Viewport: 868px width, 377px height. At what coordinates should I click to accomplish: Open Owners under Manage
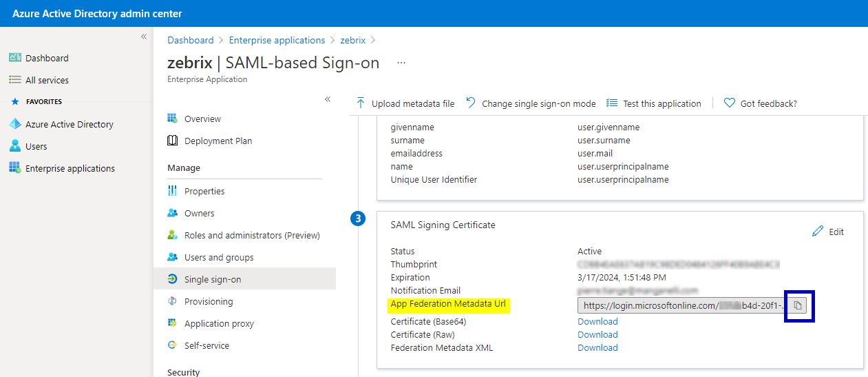click(x=200, y=213)
